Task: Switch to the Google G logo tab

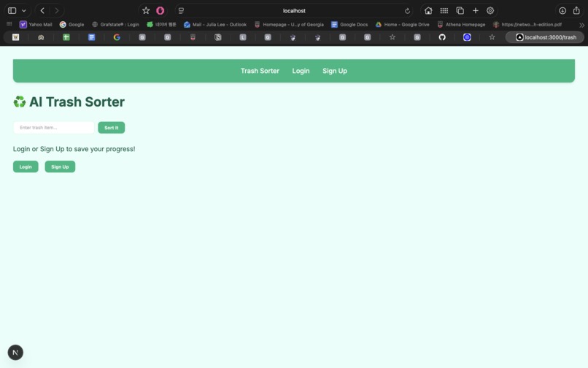Action: click(117, 37)
